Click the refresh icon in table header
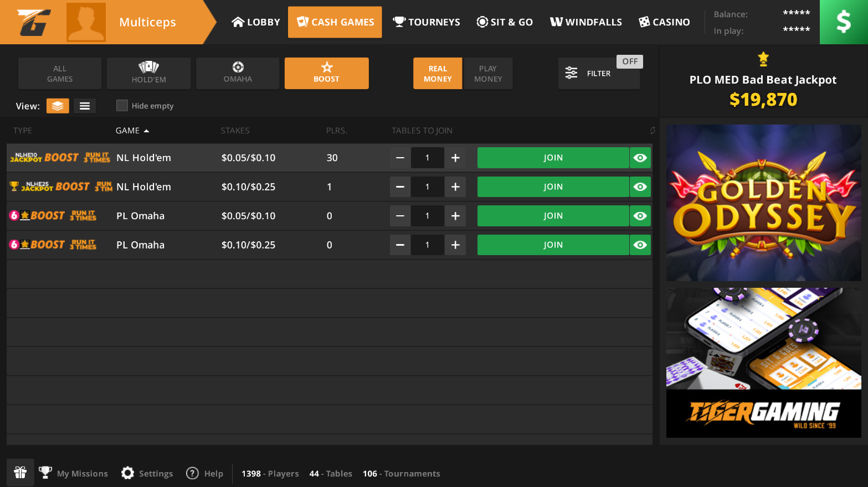The image size is (868, 487). (x=652, y=131)
